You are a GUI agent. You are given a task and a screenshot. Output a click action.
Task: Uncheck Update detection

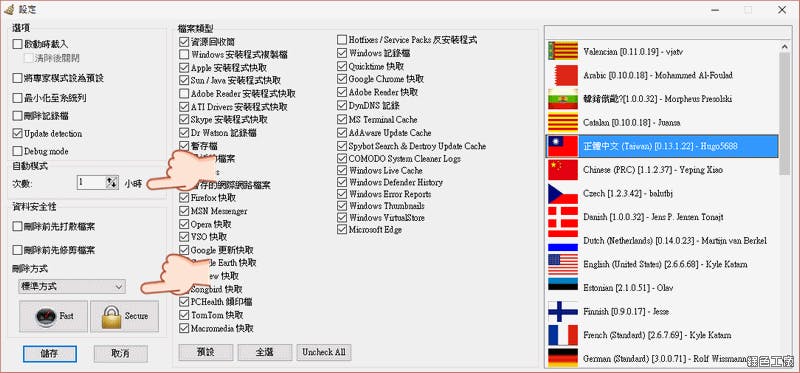18,134
